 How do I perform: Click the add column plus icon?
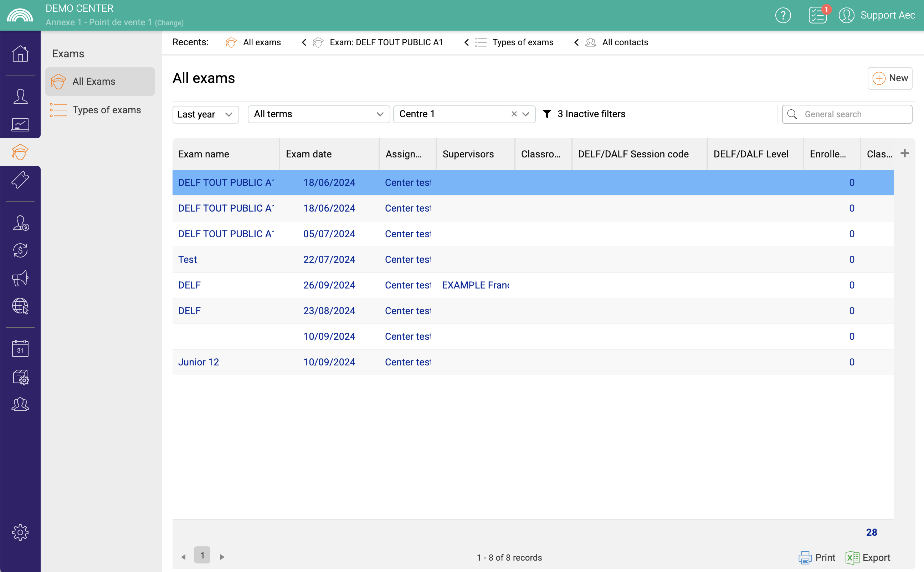pos(904,153)
